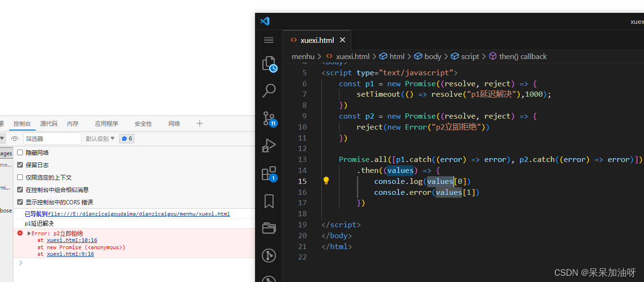Click the 6 issues badge in the console toolbar
The image size is (644, 282).
click(127, 139)
